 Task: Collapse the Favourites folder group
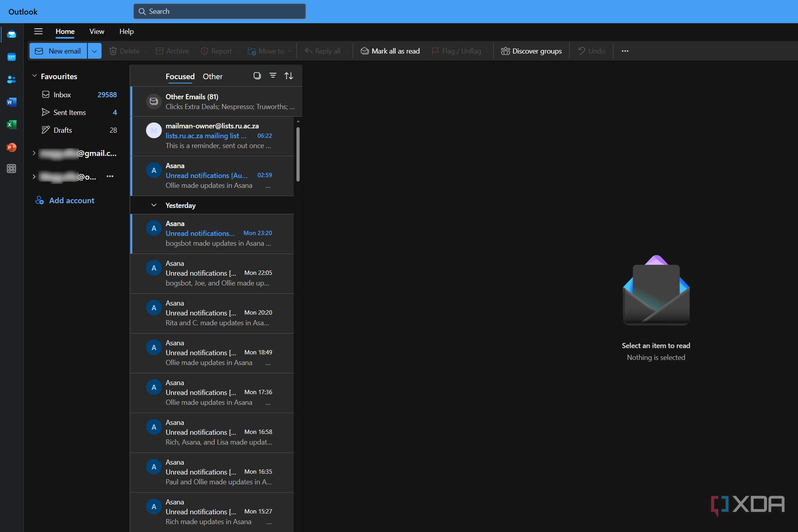coord(35,76)
